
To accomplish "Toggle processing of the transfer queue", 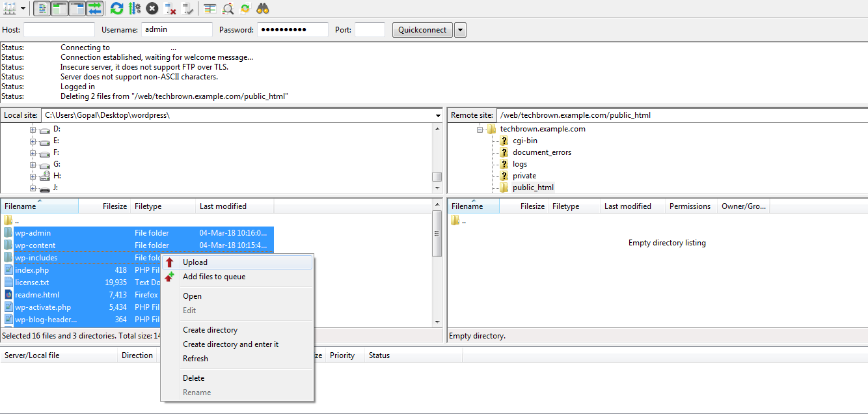I will click(x=135, y=8).
